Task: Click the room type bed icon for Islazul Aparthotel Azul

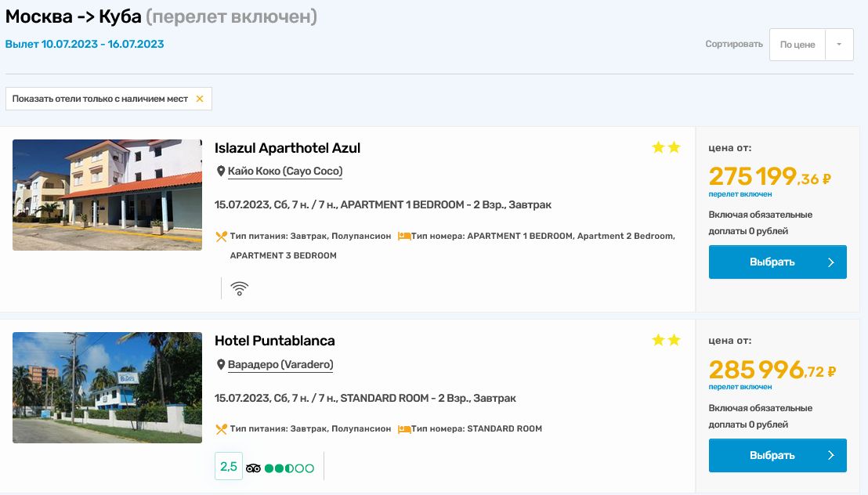Action: (x=404, y=237)
